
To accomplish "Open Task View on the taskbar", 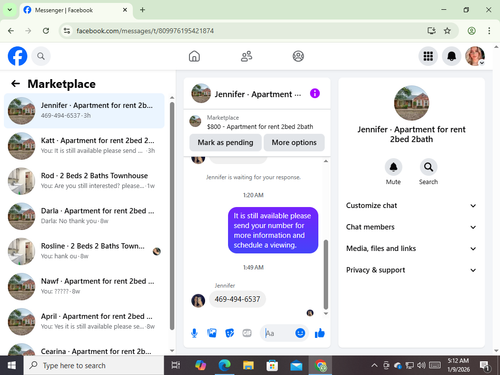I will (x=175, y=365).
